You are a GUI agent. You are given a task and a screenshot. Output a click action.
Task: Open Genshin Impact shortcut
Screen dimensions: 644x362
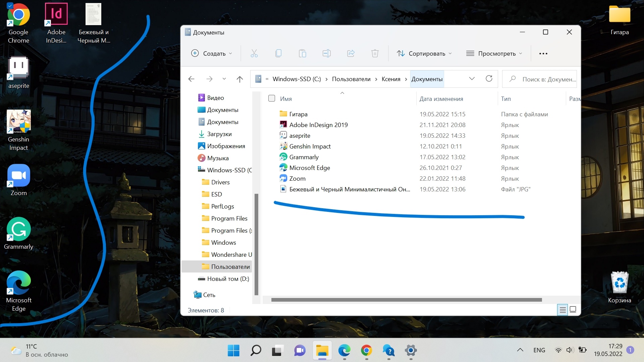310,146
